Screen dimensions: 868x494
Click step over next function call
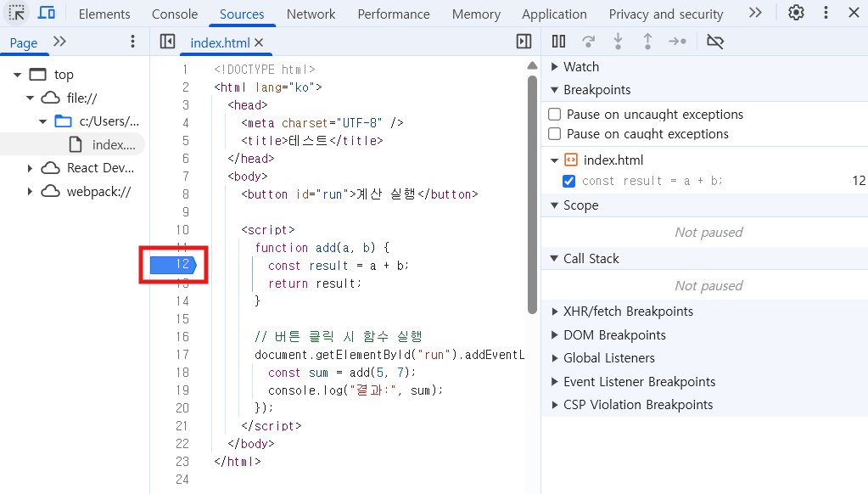click(x=589, y=42)
